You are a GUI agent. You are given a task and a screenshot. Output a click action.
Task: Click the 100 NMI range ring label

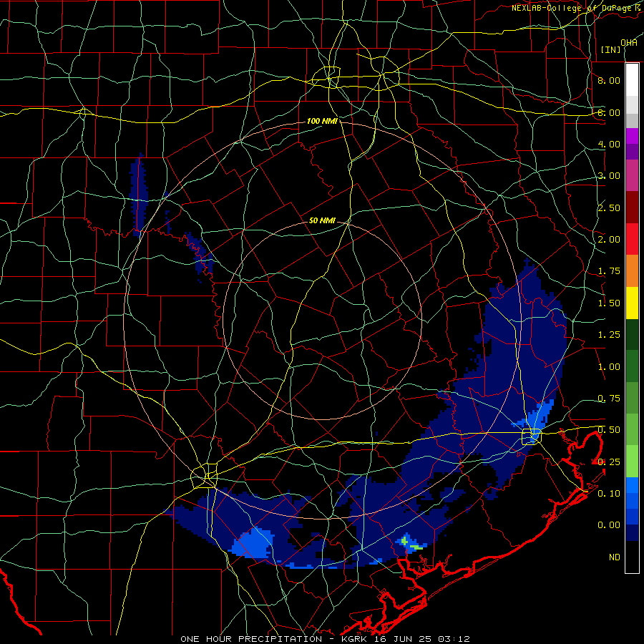click(322, 121)
